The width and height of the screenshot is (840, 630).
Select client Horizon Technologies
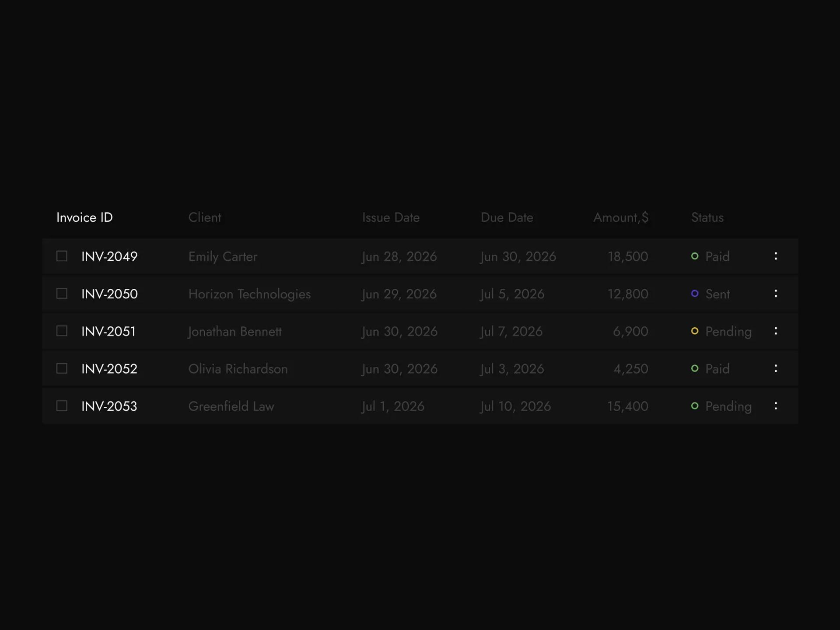(249, 294)
